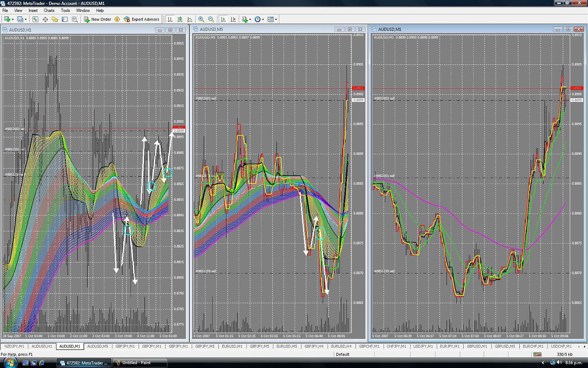Image resolution: width=588 pixels, height=368 pixels.
Task: Switch to the AUDUSD,M5 bottom tab
Action: (x=97, y=346)
